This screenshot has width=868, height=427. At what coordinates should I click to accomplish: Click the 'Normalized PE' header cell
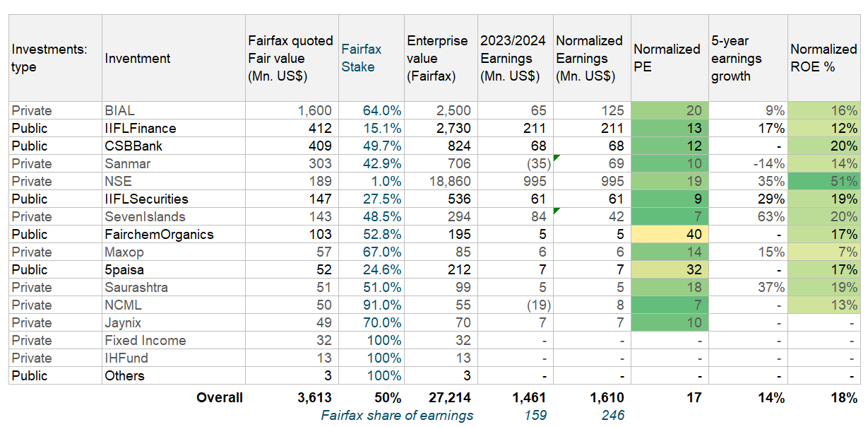(669, 58)
